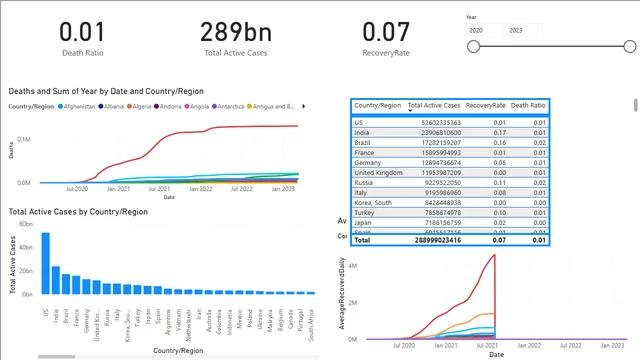Screen dimensions: 640x360
Task: Click the Year end input showing 2023
Action: click(x=524, y=30)
